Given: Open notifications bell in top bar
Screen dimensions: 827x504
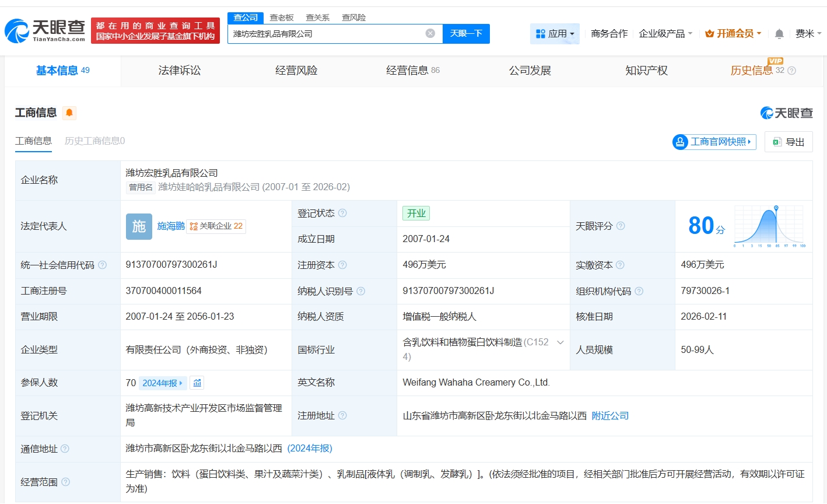Looking at the screenshot, I should [779, 34].
